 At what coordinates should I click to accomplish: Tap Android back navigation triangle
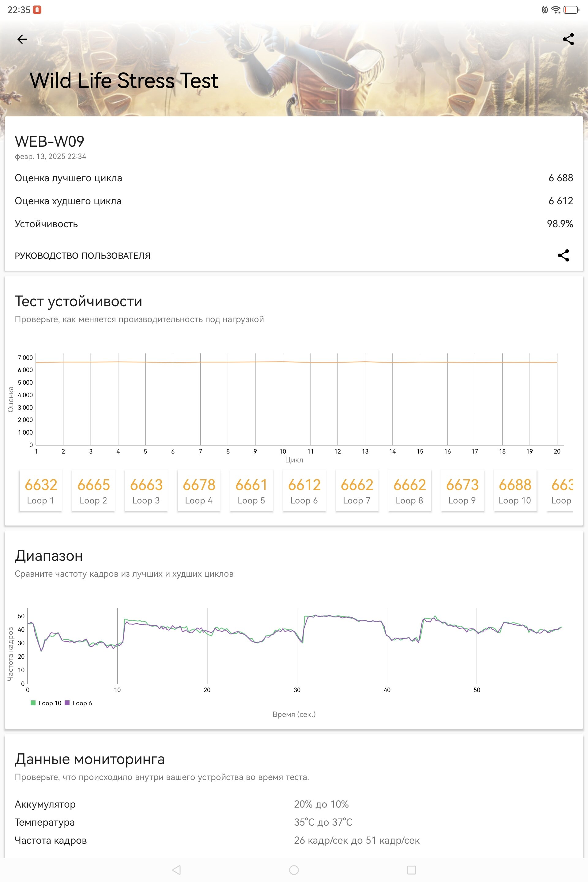click(x=176, y=870)
